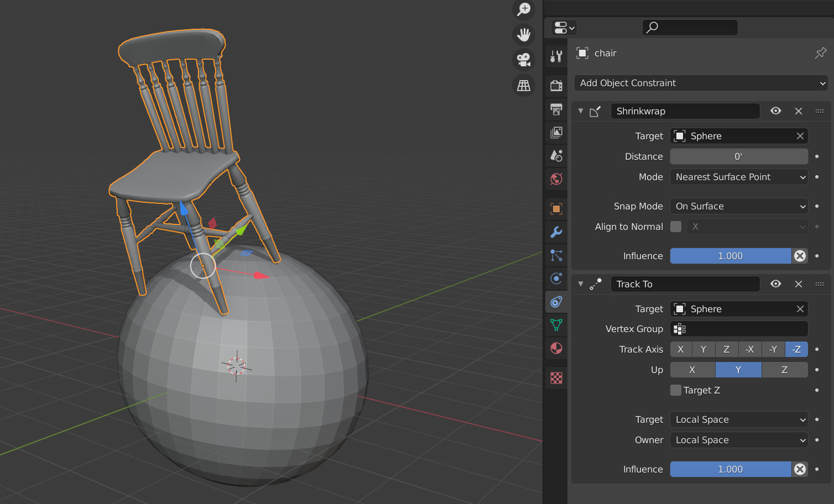Screen dimensions: 834x504
Task: Switch perspective/orthographic grid icon
Action: 523,85
